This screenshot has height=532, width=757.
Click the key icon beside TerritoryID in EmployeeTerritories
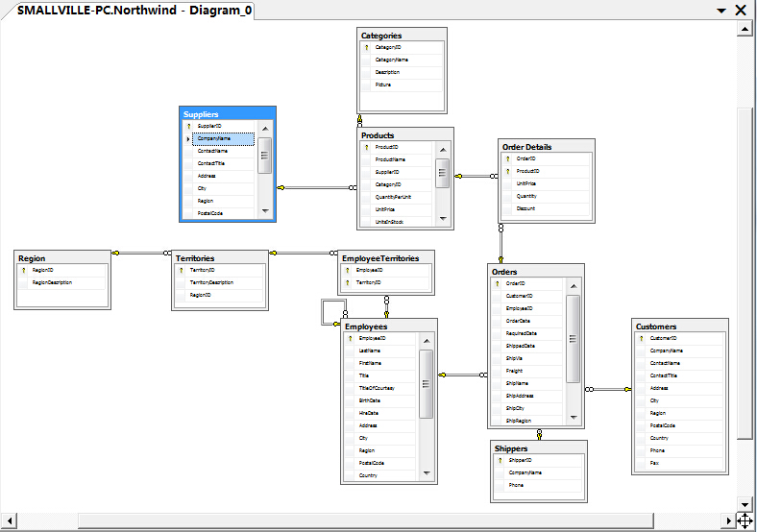(347, 283)
